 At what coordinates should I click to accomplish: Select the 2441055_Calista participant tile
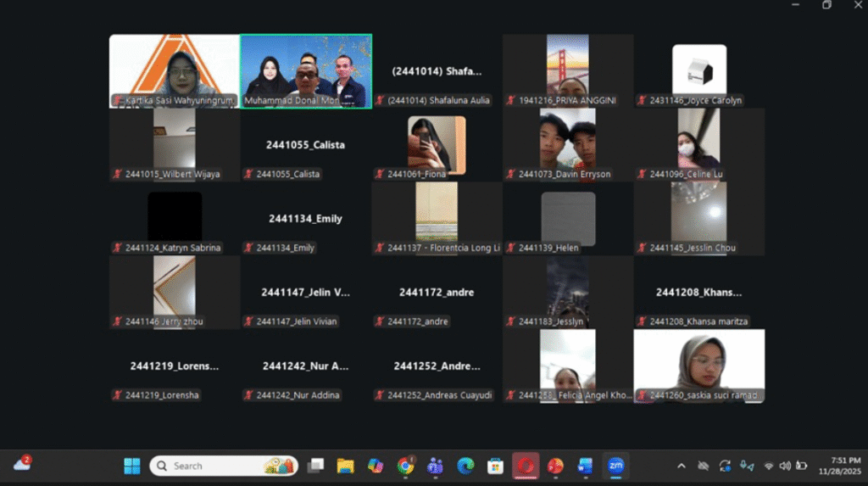(305, 145)
